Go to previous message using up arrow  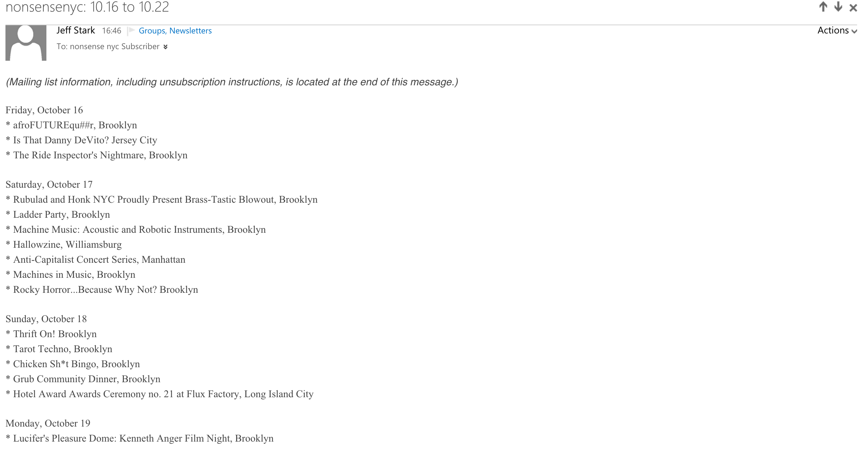point(823,7)
